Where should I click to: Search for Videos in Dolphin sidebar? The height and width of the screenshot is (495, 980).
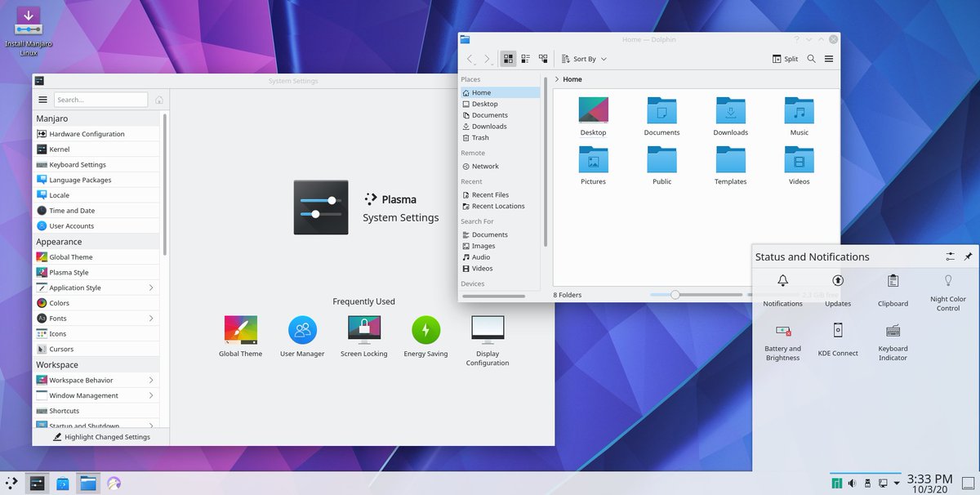499,268
